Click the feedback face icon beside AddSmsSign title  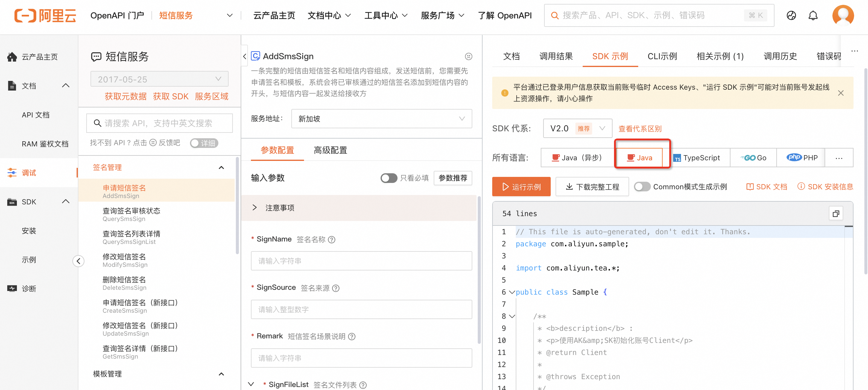(468, 56)
